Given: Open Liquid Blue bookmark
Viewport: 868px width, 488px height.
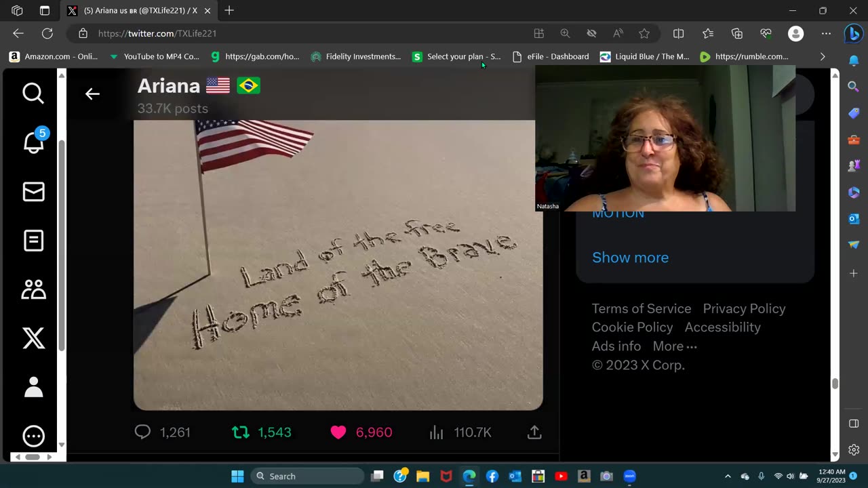Looking at the screenshot, I should pos(645,56).
